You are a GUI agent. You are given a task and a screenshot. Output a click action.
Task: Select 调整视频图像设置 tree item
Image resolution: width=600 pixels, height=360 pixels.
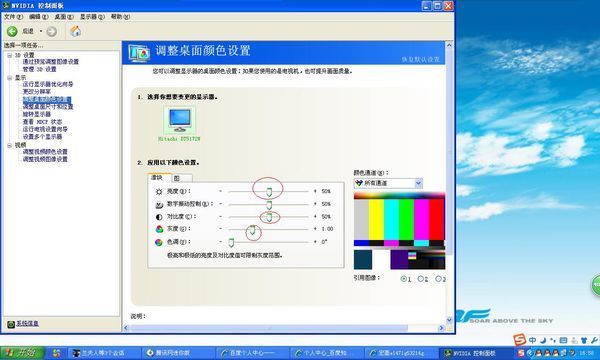tap(45, 159)
